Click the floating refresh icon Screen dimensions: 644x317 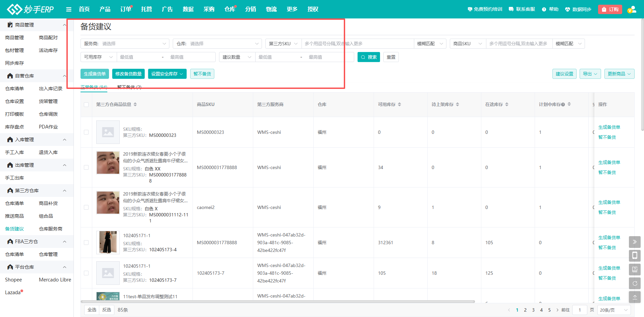pos(635,283)
